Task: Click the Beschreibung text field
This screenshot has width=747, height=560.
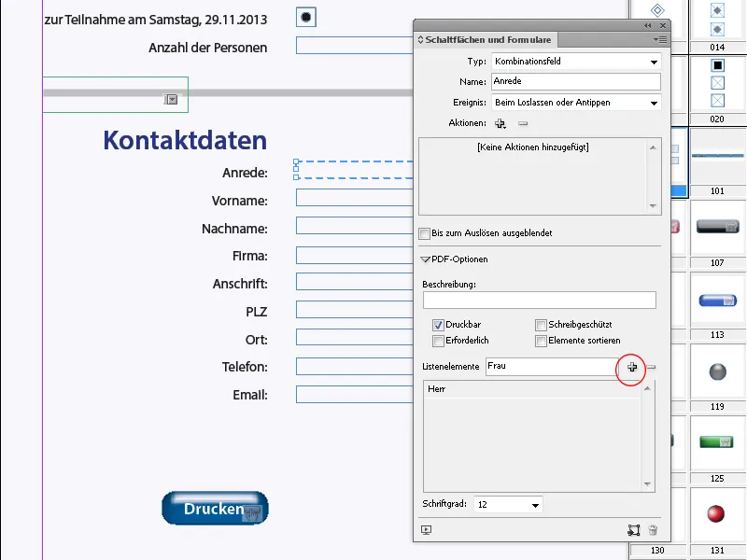Action: (540, 300)
